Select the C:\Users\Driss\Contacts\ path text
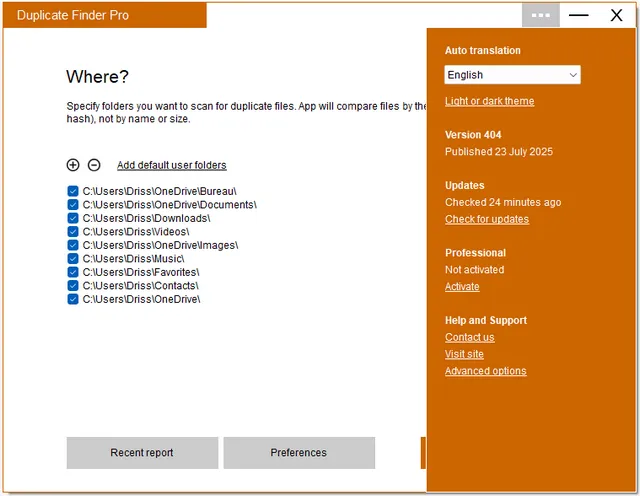 pyautogui.click(x=141, y=285)
